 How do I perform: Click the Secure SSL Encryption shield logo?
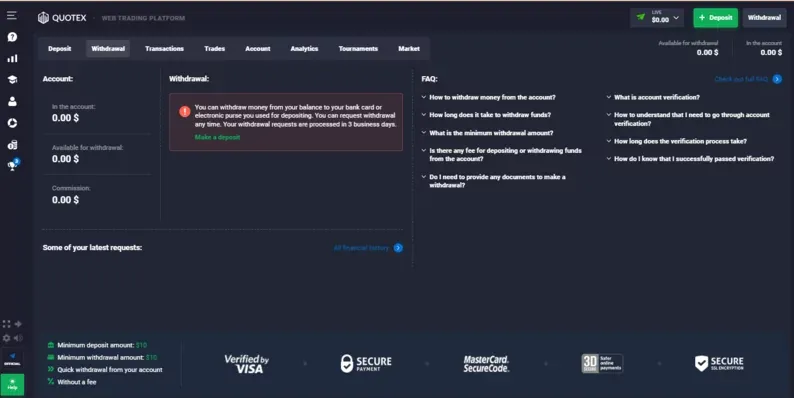pyautogui.click(x=719, y=363)
